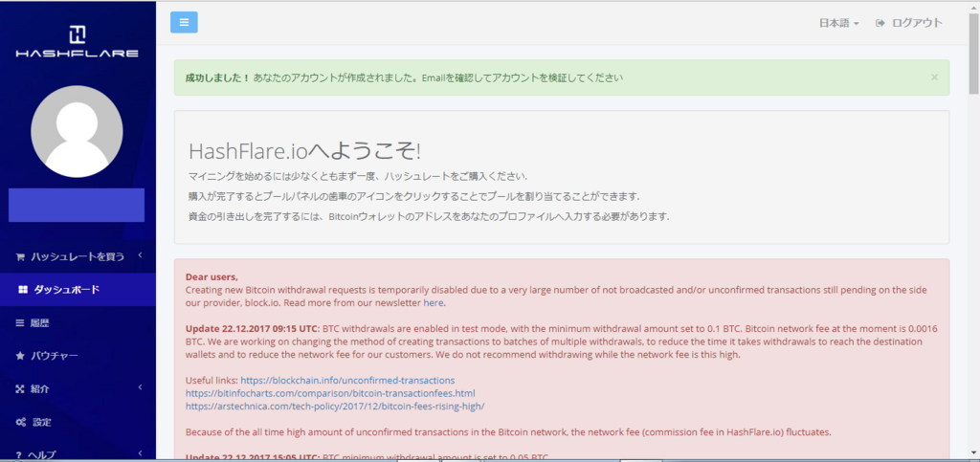The image size is (980, 462).
Task: Click the voucher star icon
Action: pos(19,356)
